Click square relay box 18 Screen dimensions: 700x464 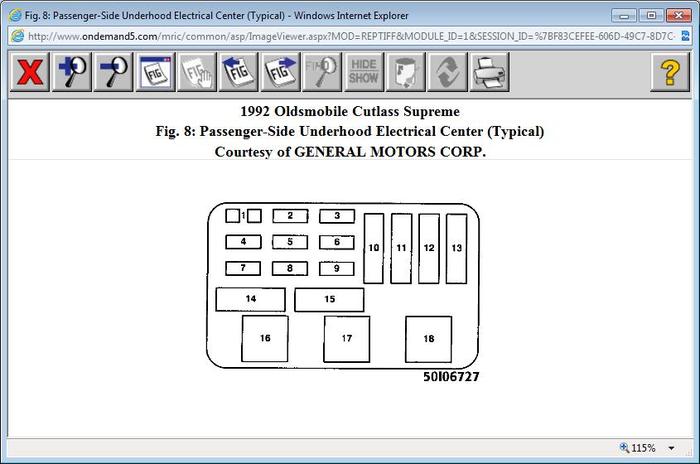[429, 339]
